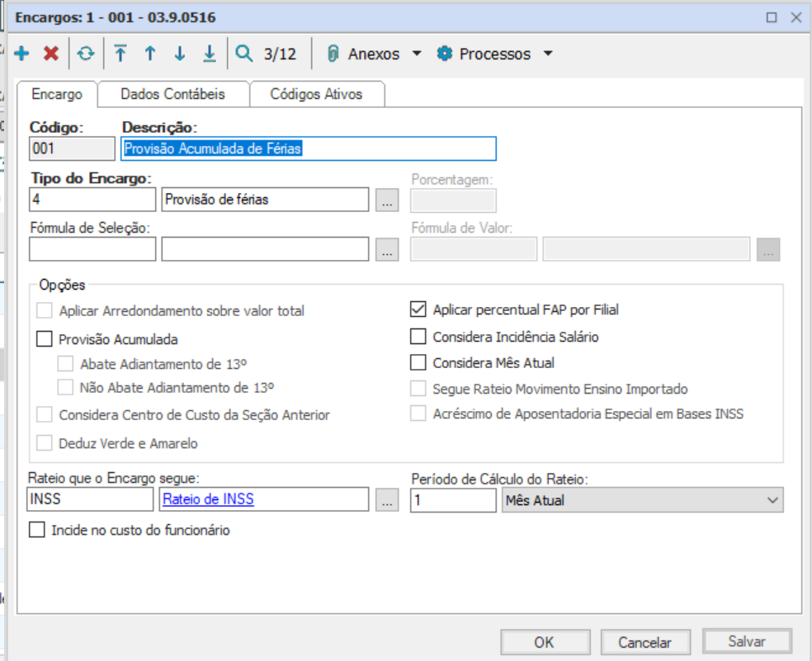Open the Rateio de INSS link
This screenshot has height=661, width=812.
tap(208, 499)
